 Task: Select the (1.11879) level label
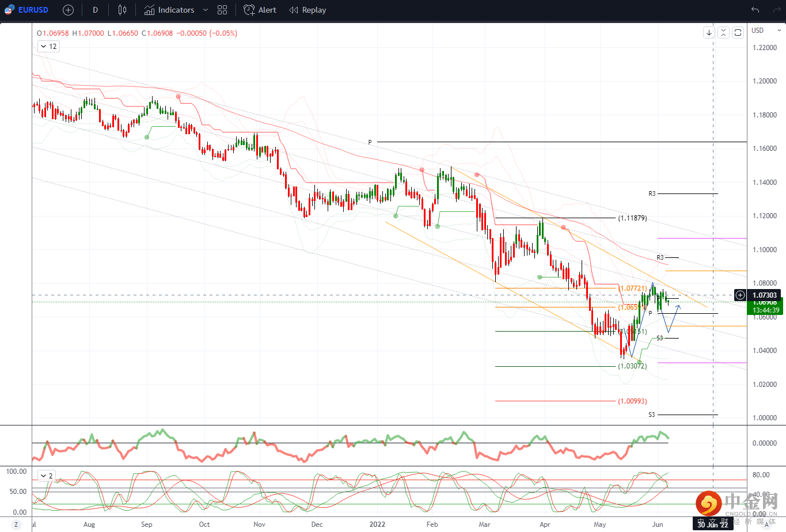pyautogui.click(x=632, y=218)
